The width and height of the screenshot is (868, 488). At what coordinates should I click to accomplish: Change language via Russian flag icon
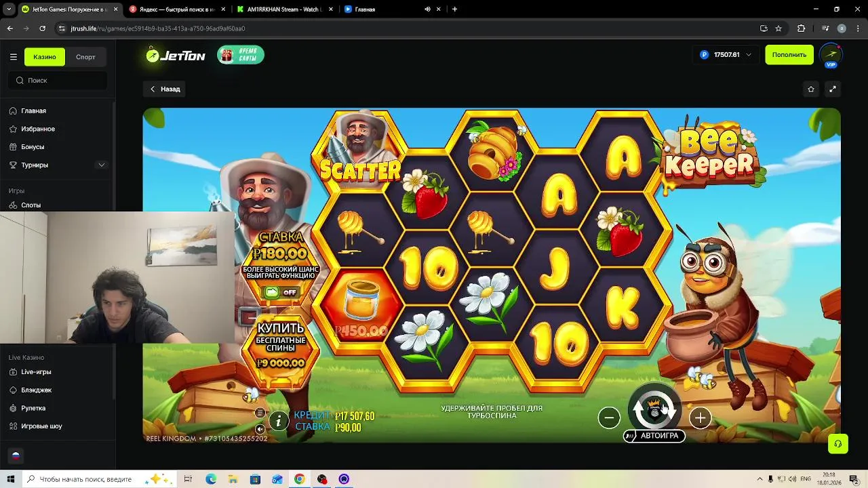click(16, 456)
